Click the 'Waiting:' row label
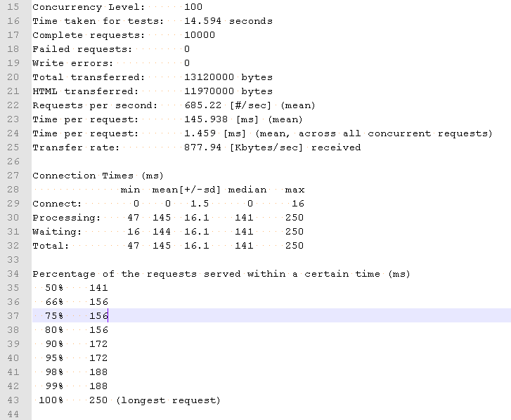Image resolution: width=511 pixels, height=420 pixels. [57, 232]
